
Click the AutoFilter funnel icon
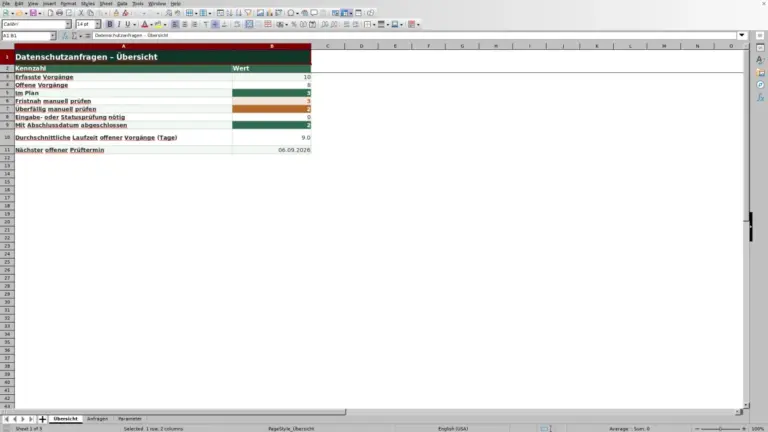coord(248,13)
